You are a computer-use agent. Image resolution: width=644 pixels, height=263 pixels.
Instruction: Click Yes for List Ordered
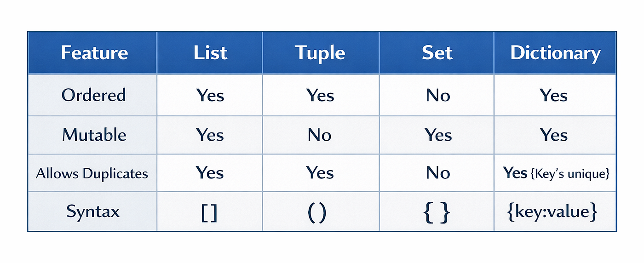(210, 95)
